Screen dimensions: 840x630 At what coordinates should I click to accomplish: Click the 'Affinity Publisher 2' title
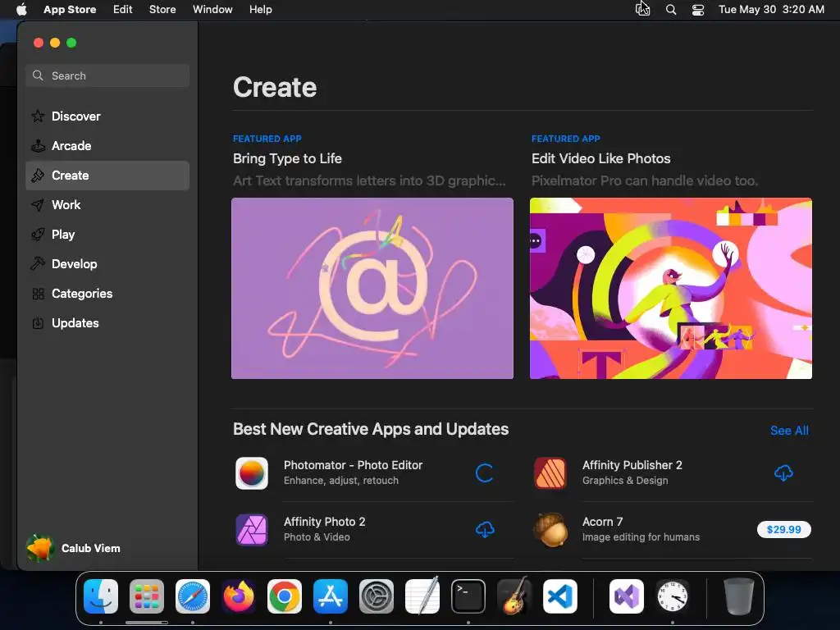click(632, 465)
